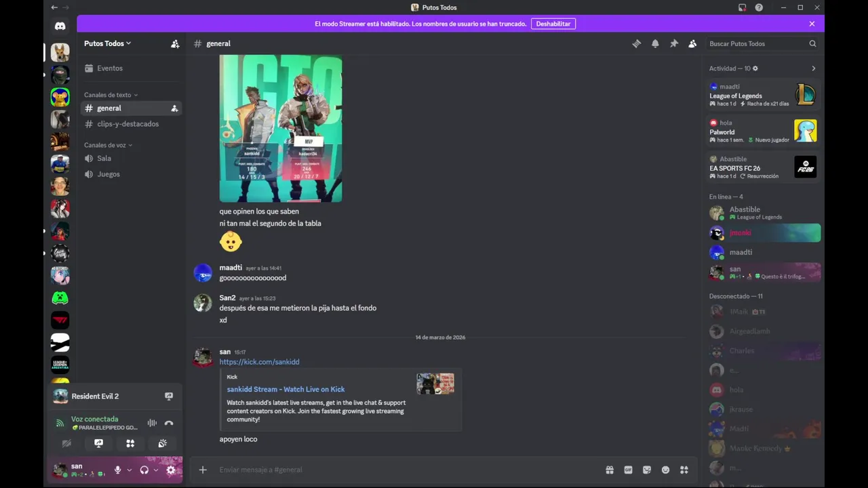
Task: Disconnect from voice with hang-up icon
Action: pyautogui.click(x=169, y=423)
